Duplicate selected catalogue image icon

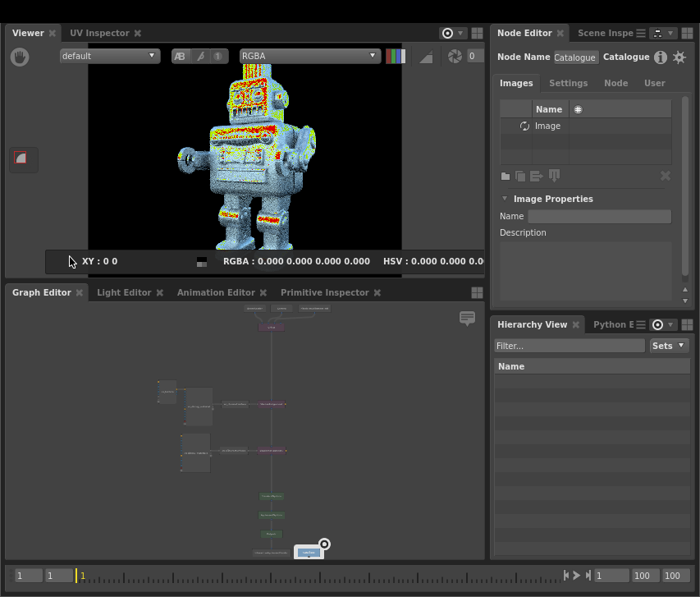pyautogui.click(x=520, y=176)
